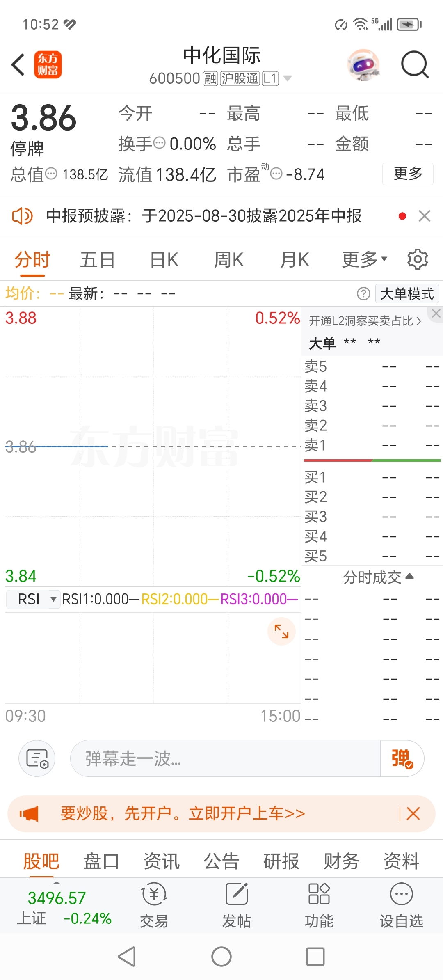Open the robot assistant avatar
The height and width of the screenshot is (980, 443).
(363, 65)
